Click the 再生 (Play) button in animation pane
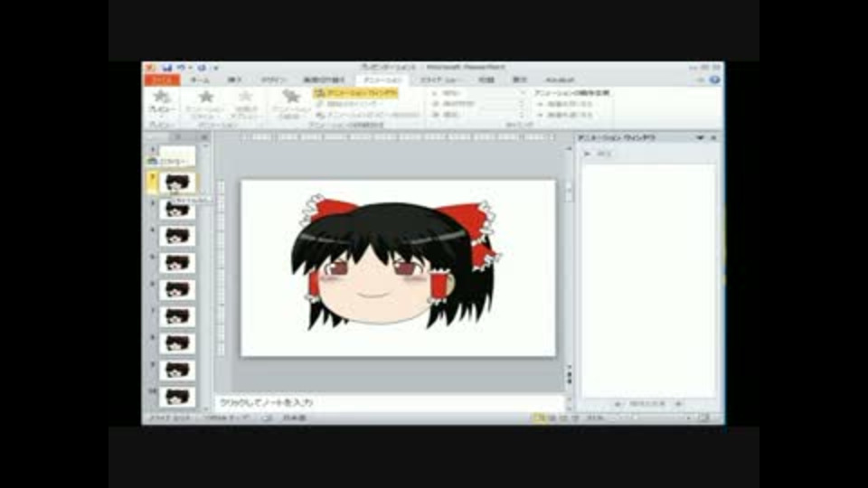This screenshot has height=488, width=868. click(599, 154)
